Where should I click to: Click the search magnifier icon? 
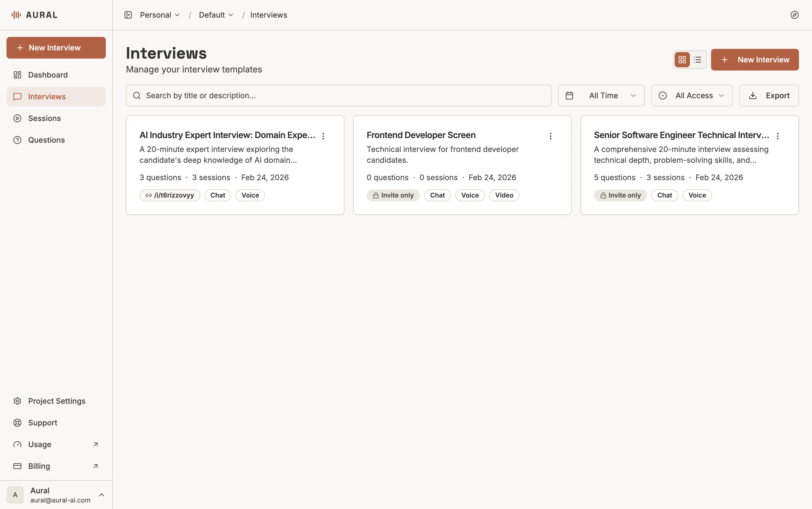pyautogui.click(x=137, y=96)
